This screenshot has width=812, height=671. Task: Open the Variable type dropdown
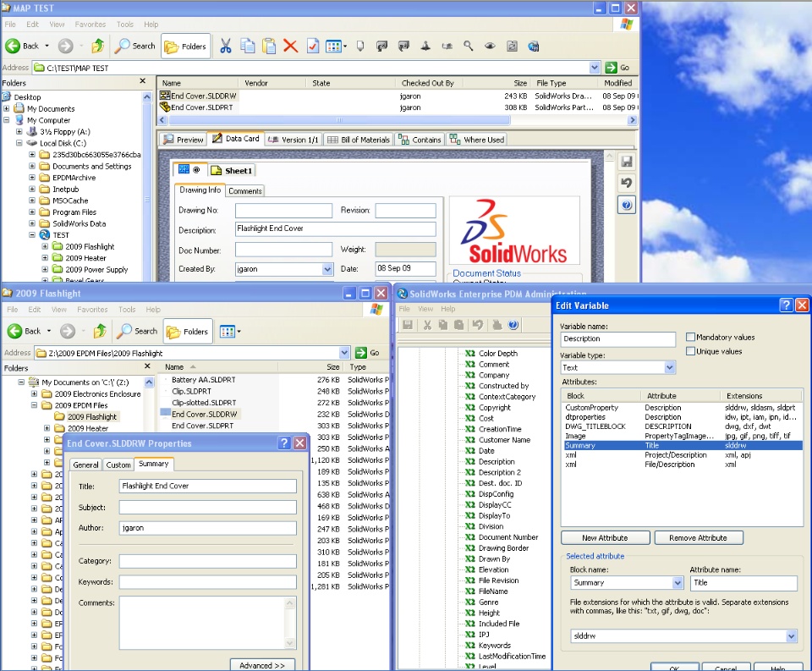tap(670, 367)
